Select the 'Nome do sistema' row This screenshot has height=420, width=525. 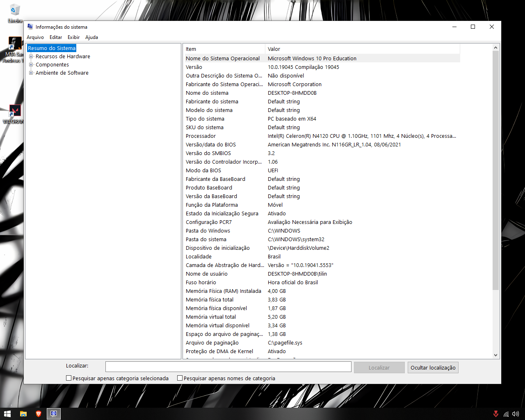coord(322,93)
